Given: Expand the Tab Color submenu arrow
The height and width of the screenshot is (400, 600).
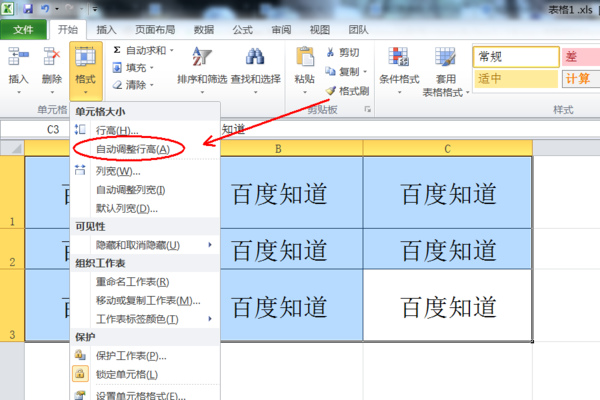Looking at the screenshot, I should coord(210,318).
